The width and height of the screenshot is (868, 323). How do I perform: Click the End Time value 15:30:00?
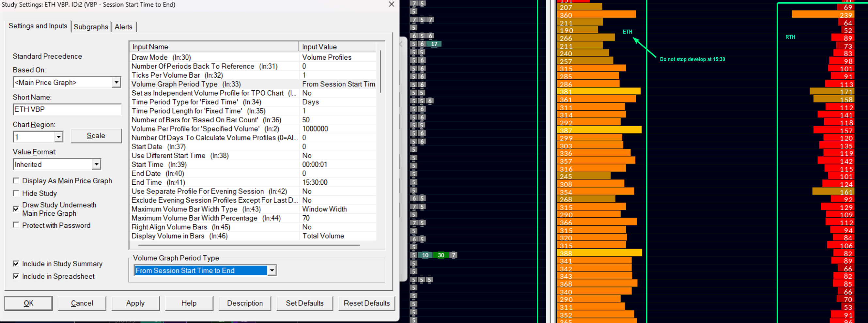(338, 182)
